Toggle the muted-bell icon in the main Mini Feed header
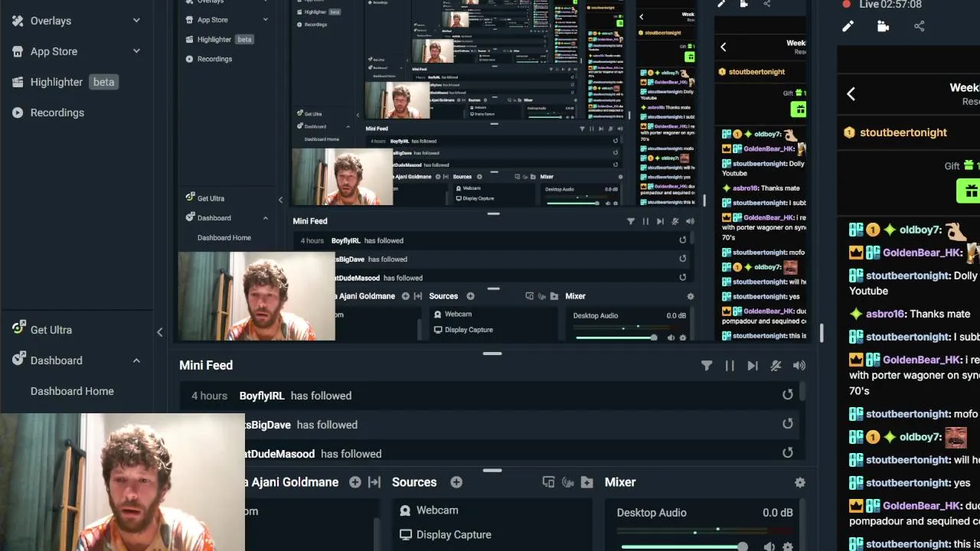This screenshot has height=551, width=980. (x=776, y=366)
